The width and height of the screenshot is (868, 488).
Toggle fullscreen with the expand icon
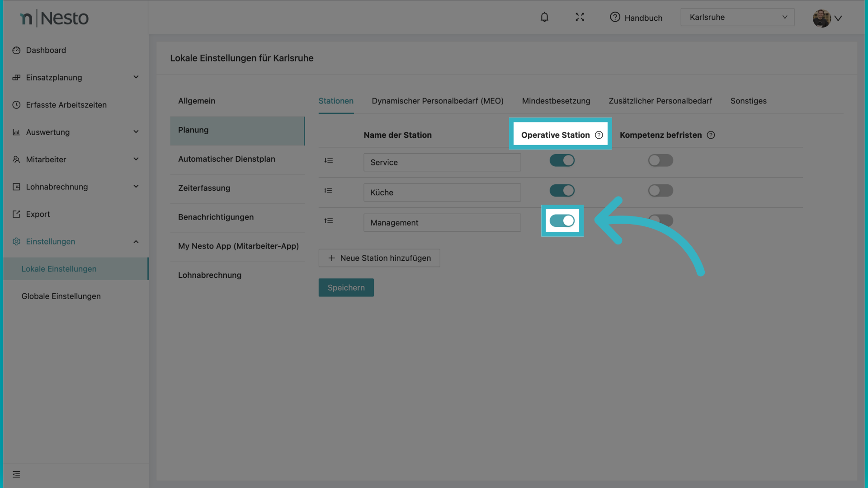coord(580,17)
